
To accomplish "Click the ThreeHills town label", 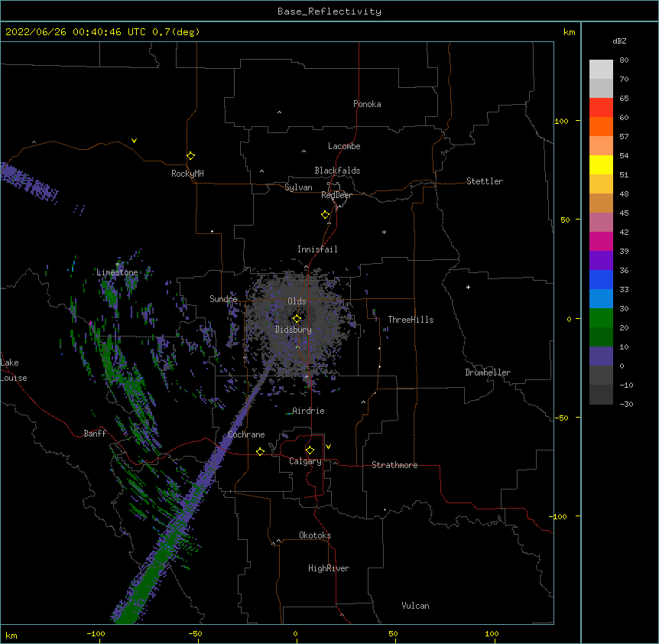I will point(411,320).
